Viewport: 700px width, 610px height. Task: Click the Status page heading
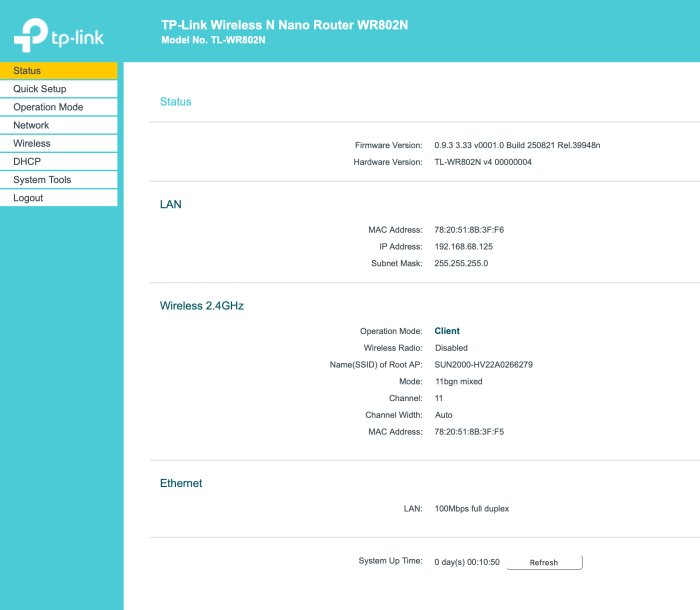[x=175, y=102]
